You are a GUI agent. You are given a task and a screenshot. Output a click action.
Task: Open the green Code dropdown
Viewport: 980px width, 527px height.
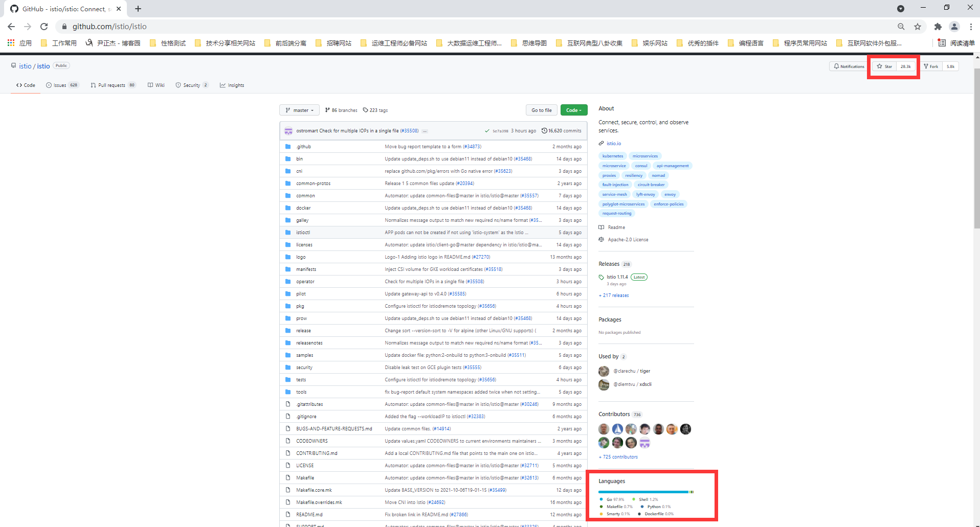click(x=574, y=110)
